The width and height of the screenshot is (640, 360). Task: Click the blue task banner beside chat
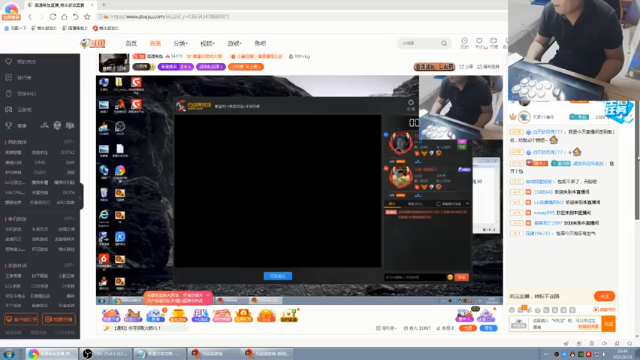click(619, 111)
